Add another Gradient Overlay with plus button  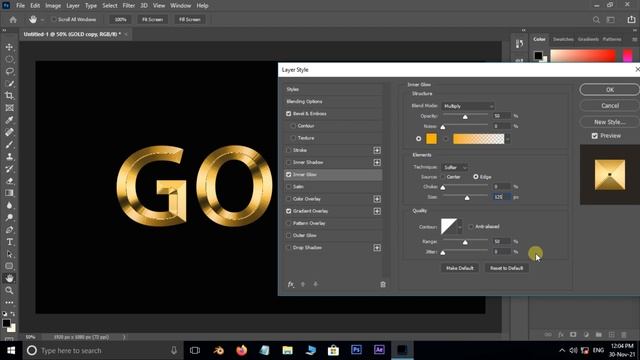(377, 211)
